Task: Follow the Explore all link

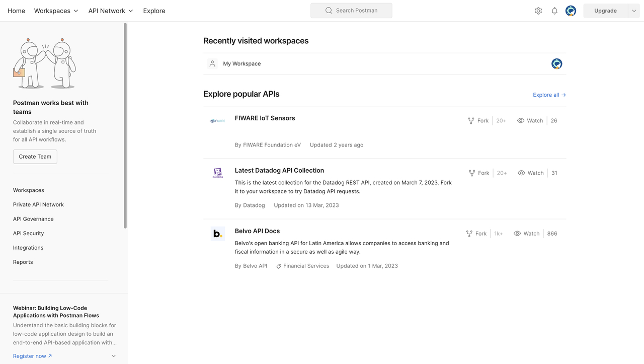Action: tap(549, 95)
